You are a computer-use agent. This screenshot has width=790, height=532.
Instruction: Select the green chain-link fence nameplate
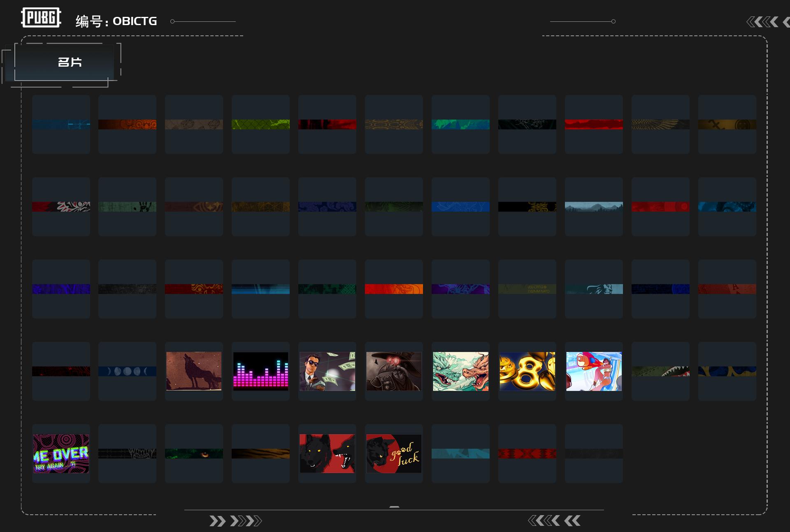(x=260, y=124)
